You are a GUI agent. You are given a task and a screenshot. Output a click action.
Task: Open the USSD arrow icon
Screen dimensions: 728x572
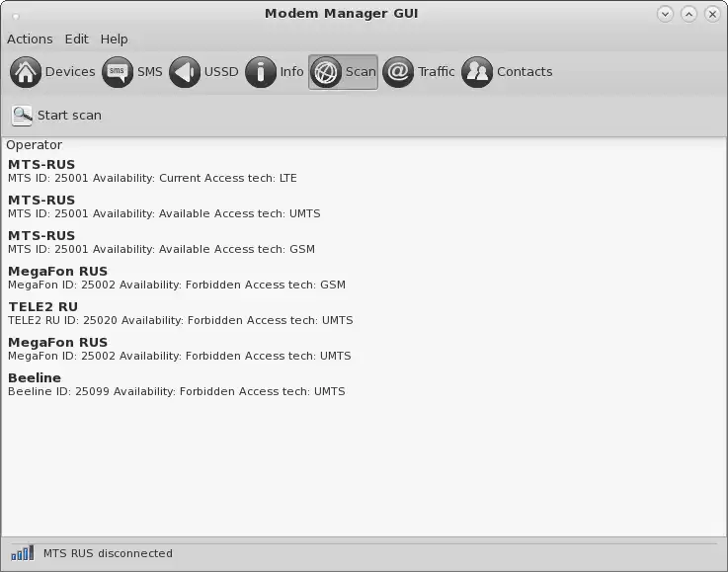tap(185, 72)
